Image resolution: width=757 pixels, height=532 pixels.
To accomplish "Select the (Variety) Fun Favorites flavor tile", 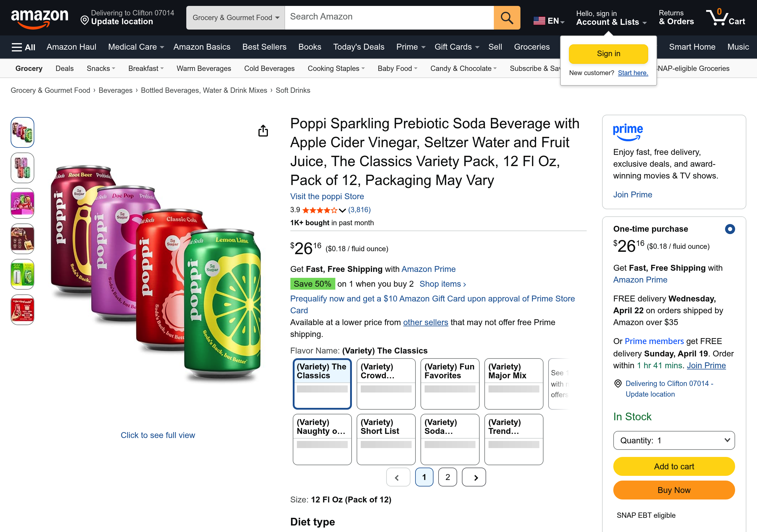I will 450,384.
